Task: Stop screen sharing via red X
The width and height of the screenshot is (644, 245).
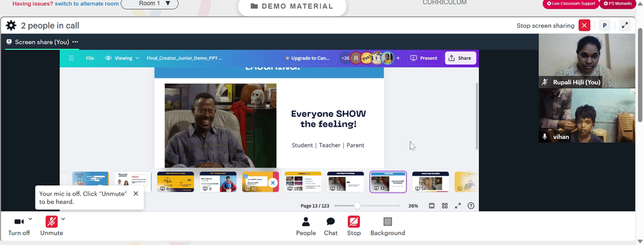Action: (x=584, y=26)
